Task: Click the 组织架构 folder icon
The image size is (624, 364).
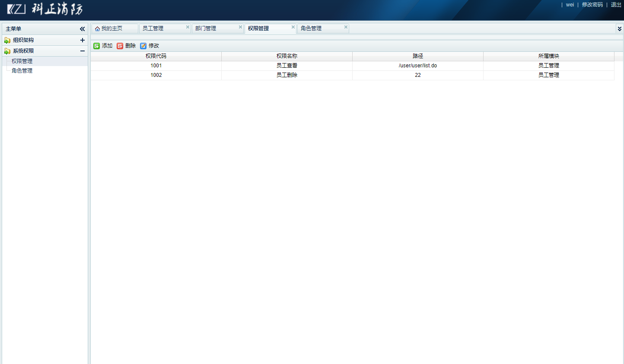Action: 7,40
